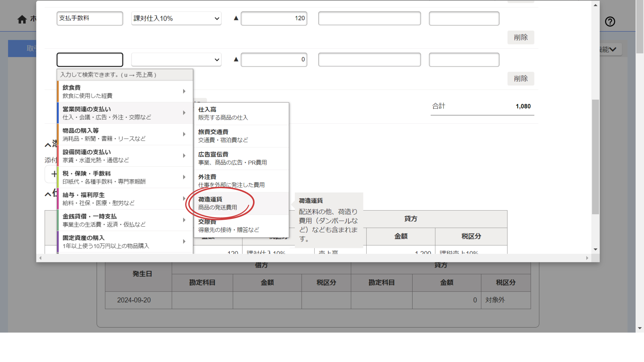Click the modal vertical scrollbar thumb
644x362 pixels.
tap(596, 157)
